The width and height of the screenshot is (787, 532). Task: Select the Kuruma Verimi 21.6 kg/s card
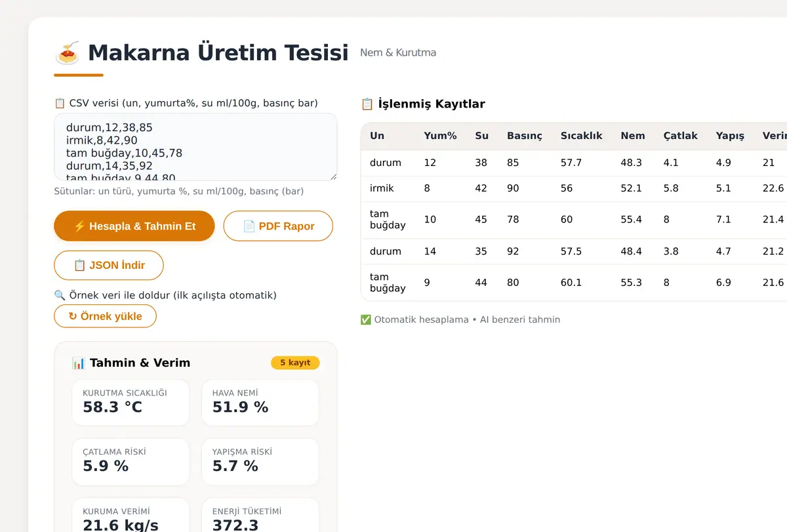point(131,515)
